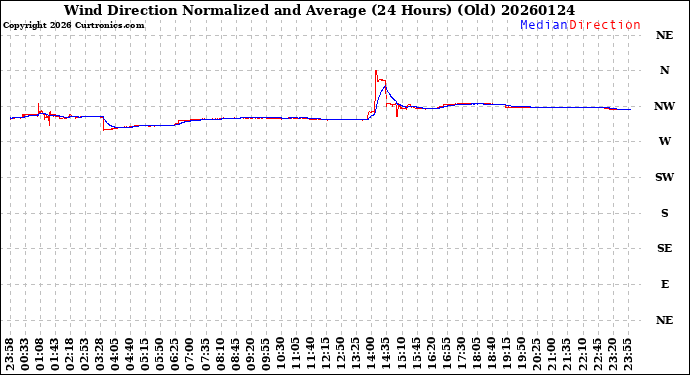
Task: Click the 19:15 time label
Action: [506, 355]
